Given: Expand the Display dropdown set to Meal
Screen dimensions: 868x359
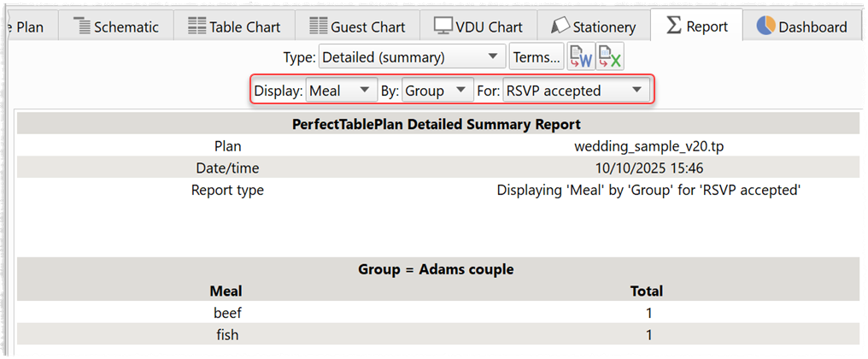Looking at the screenshot, I should pos(340,91).
